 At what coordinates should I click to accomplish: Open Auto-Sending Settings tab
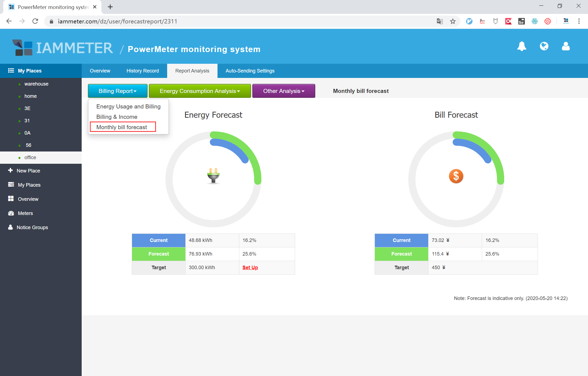point(250,71)
